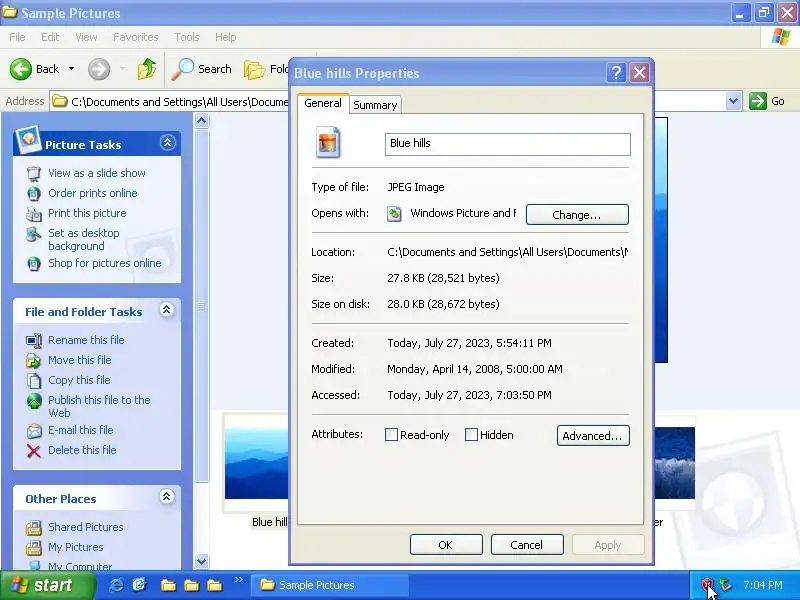This screenshot has width=800, height=600.
Task: Click the task pane scroll up arrow
Action: [x=202, y=121]
